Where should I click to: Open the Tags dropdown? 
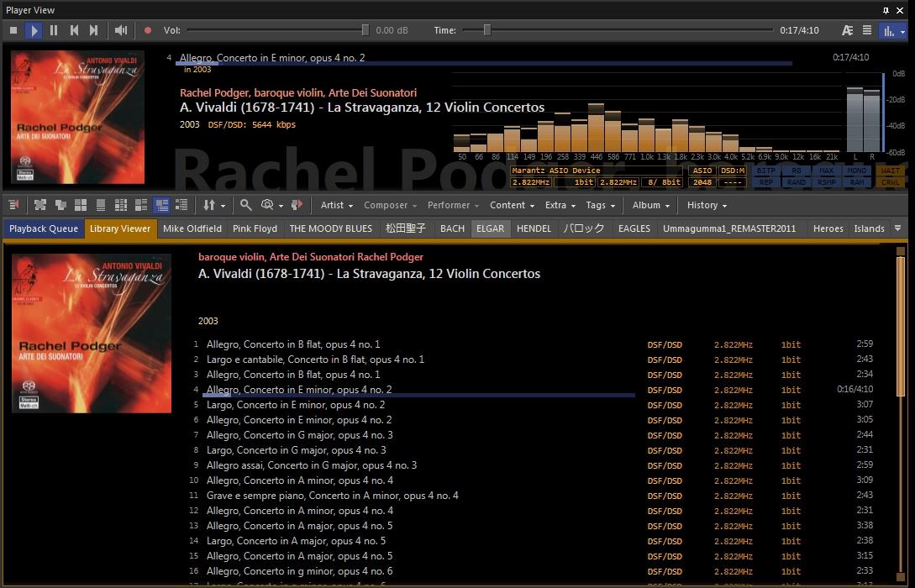[x=601, y=205]
